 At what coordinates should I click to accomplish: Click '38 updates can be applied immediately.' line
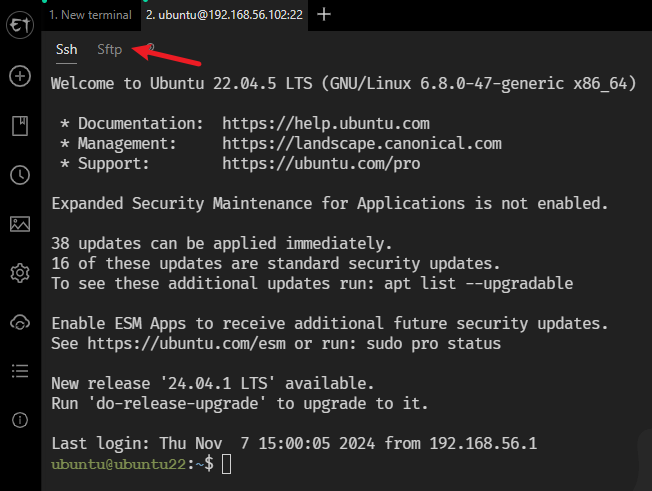click(x=222, y=244)
